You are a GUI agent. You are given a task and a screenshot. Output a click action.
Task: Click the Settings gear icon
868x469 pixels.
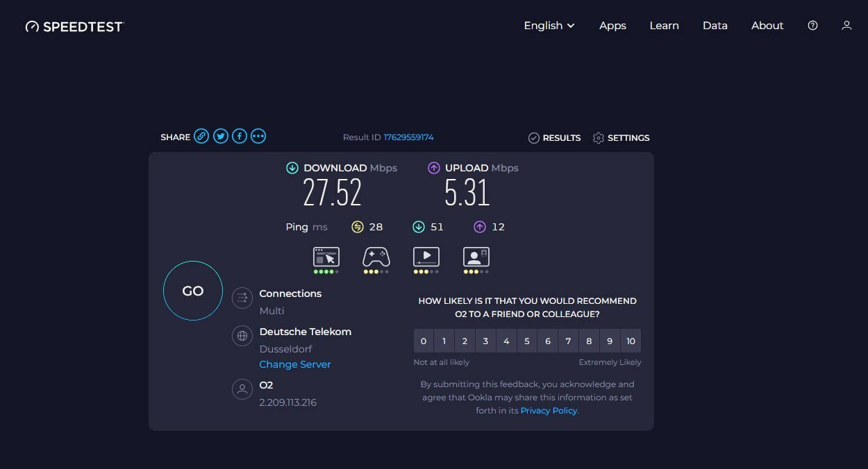pos(599,138)
